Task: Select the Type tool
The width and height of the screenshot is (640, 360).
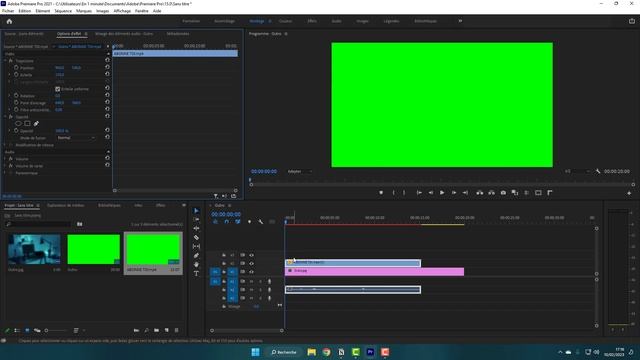Action: [x=196, y=273]
